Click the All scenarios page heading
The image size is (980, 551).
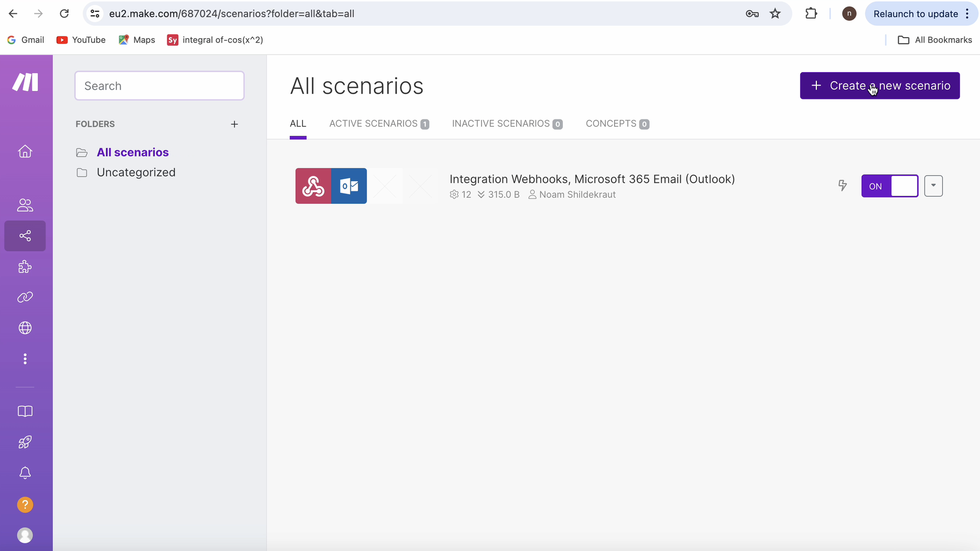click(357, 86)
